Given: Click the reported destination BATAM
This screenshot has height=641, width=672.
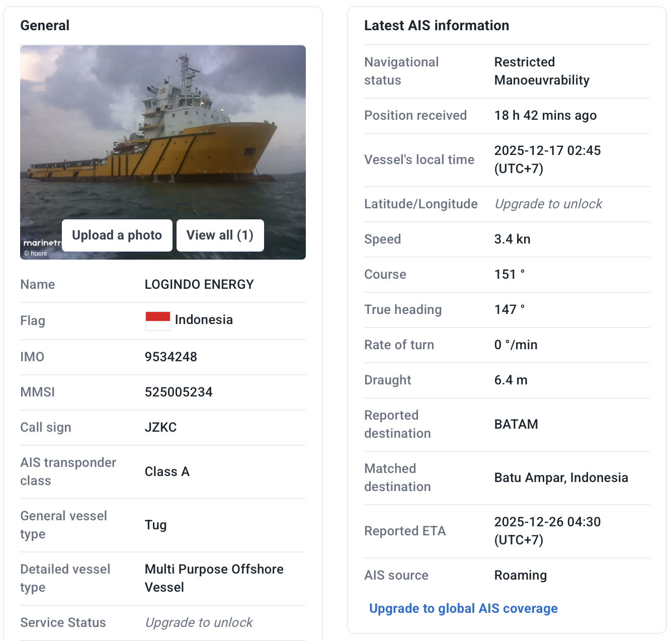Looking at the screenshot, I should tap(516, 425).
